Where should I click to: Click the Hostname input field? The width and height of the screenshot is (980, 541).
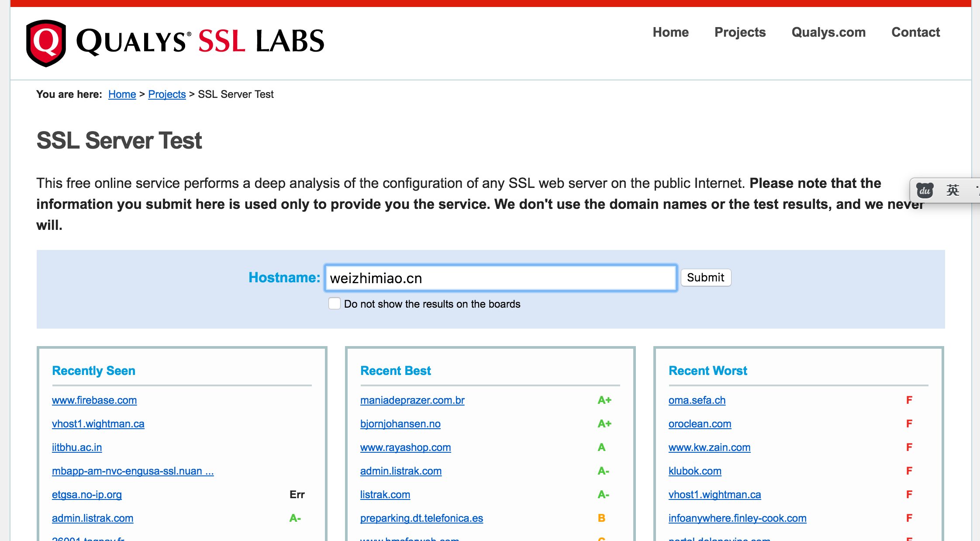pos(500,278)
